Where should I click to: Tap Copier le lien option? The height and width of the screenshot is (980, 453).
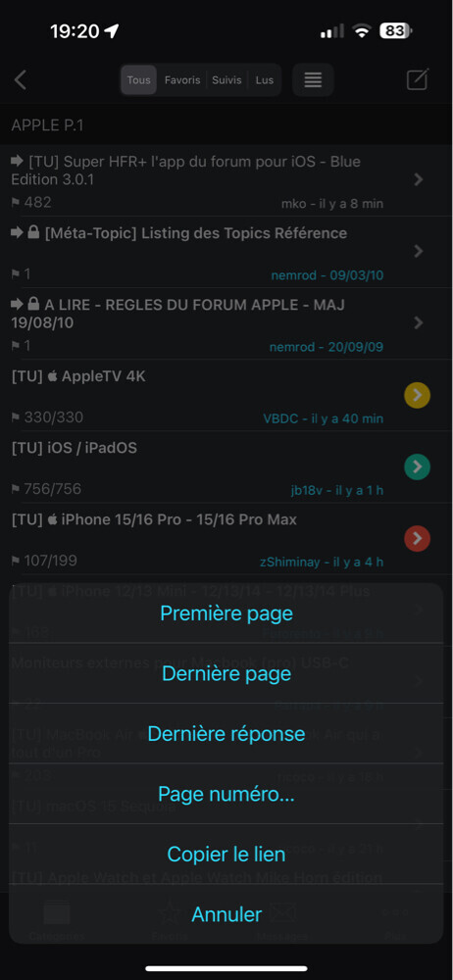coord(226,854)
